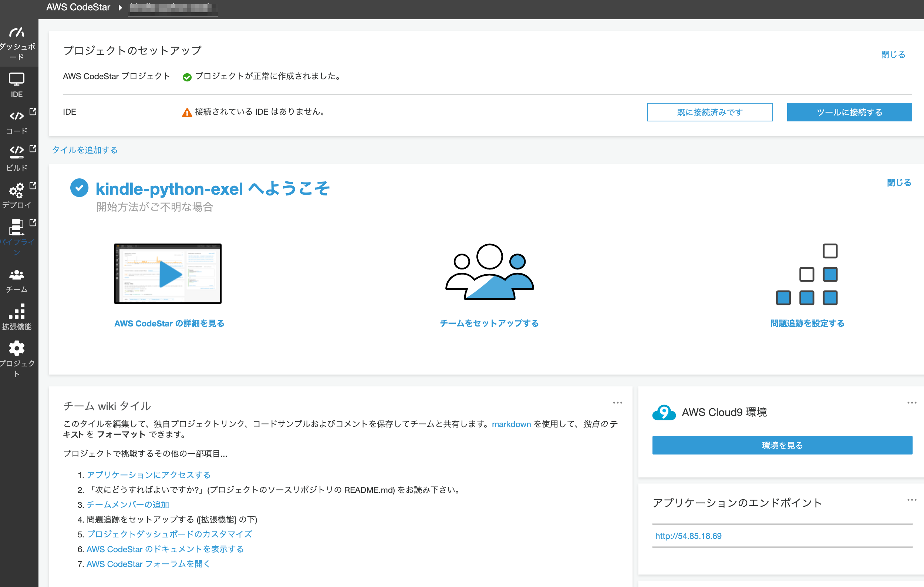Click the kindle-python-exel へようこそ heading
Screen dimensions: 924x587
point(213,188)
